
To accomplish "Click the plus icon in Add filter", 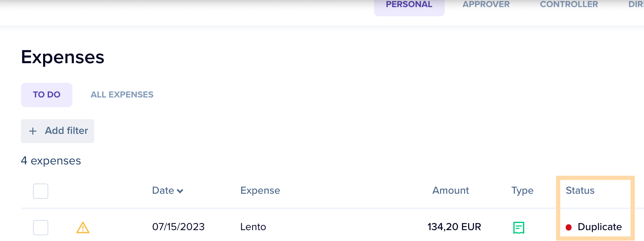I will coord(33,131).
